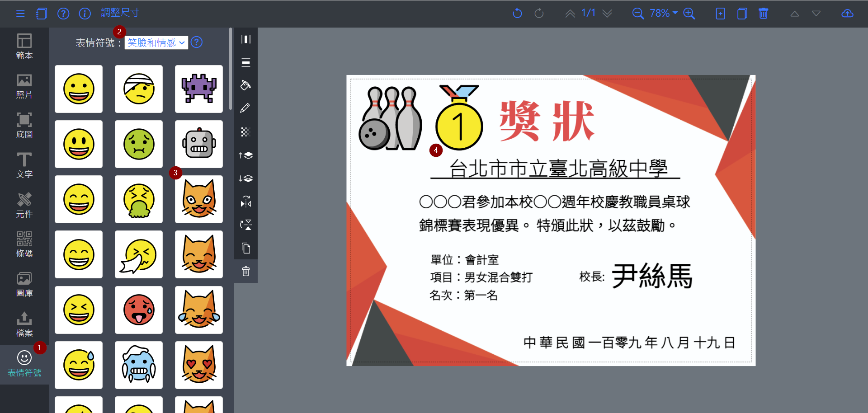Open the 元件 elements tab
Image resolution: width=868 pixels, height=413 pixels.
(x=24, y=205)
